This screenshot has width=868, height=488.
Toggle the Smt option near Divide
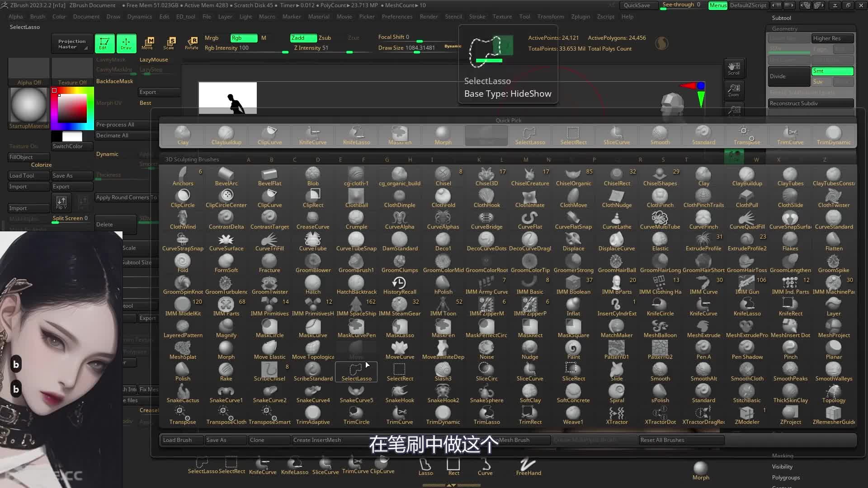(x=832, y=71)
